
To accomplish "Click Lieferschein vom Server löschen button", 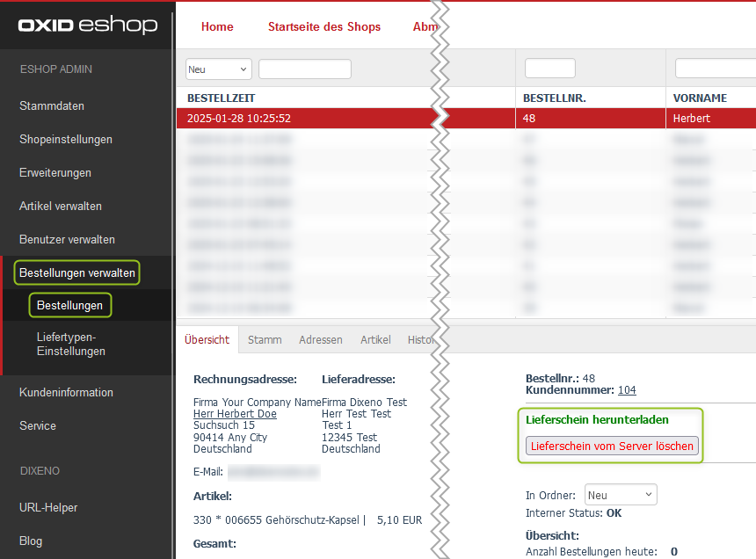I will pyautogui.click(x=612, y=446).
